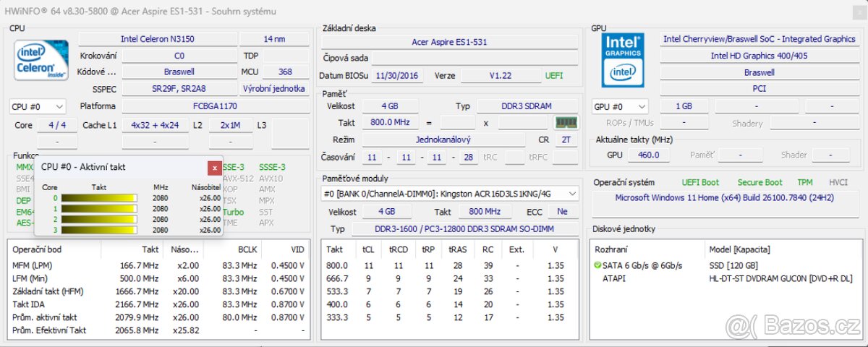
Task: Click the Braswell code name field
Action: [179, 72]
